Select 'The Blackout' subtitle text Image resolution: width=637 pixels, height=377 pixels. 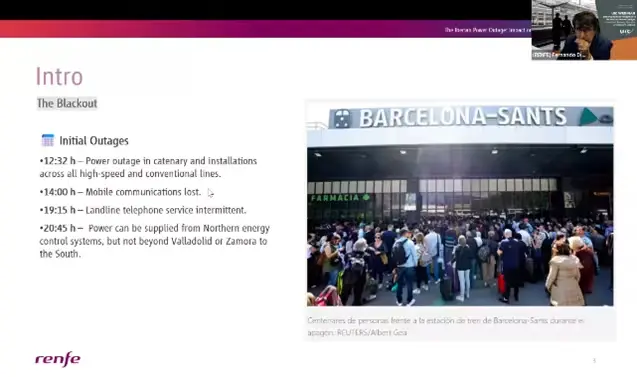(x=67, y=103)
